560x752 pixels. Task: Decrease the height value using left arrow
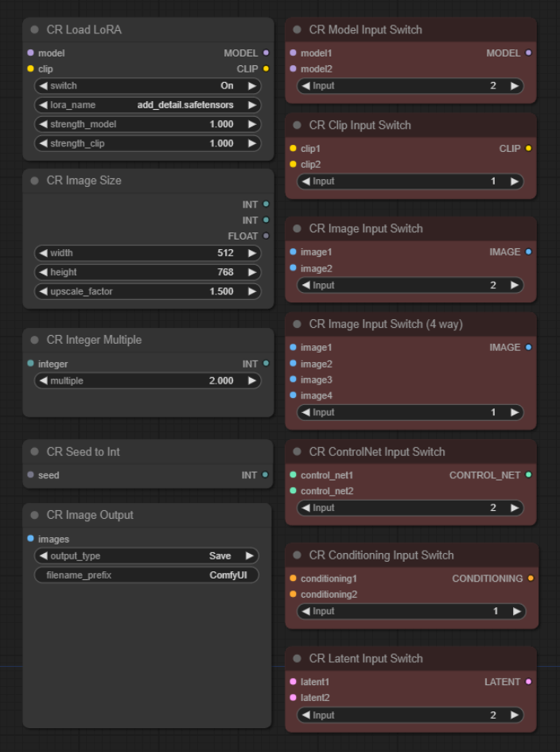pos(43,272)
